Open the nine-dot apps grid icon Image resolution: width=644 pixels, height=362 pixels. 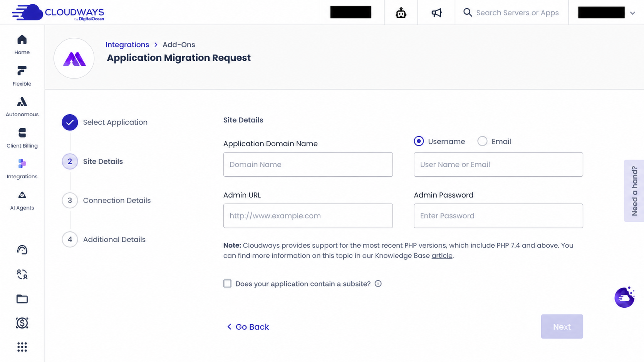click(x=22, y=347)
